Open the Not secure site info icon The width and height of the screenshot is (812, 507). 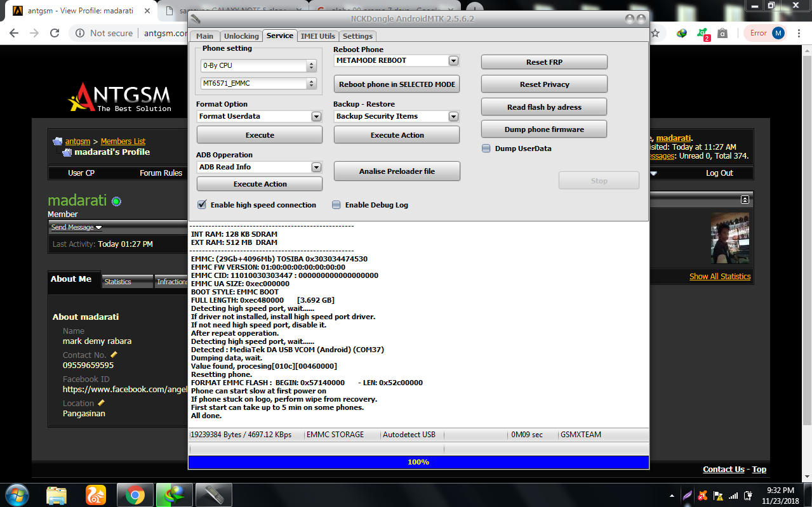pos(80,33)
